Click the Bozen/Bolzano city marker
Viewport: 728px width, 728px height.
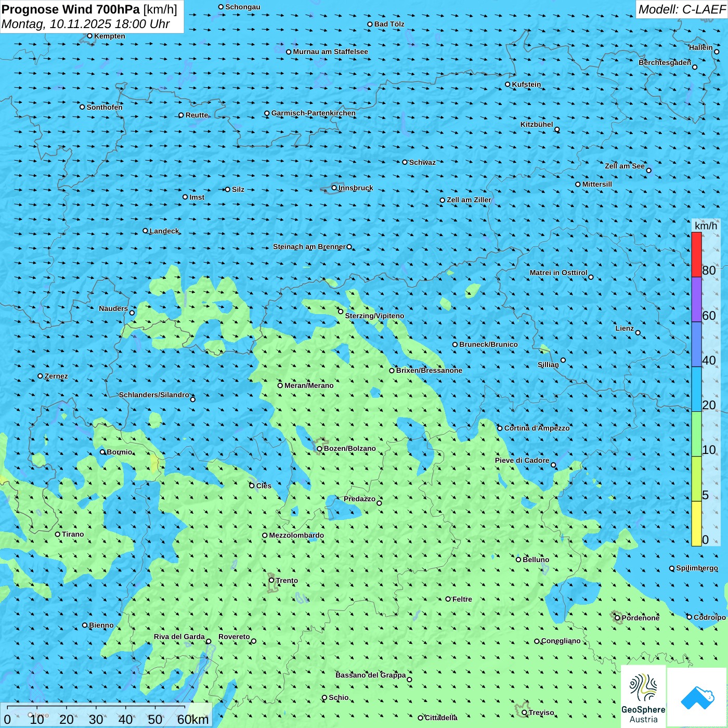tap(319, 448)
